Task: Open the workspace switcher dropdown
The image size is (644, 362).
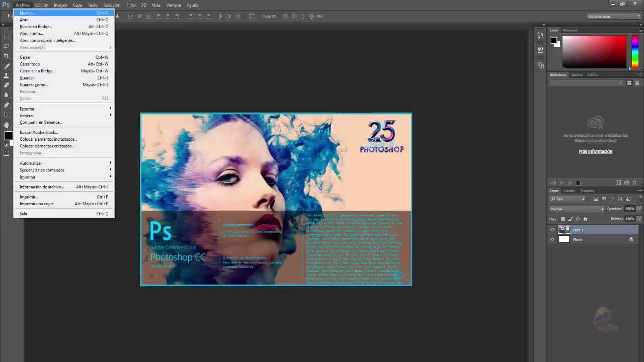Action: click(x=614, y=16)
